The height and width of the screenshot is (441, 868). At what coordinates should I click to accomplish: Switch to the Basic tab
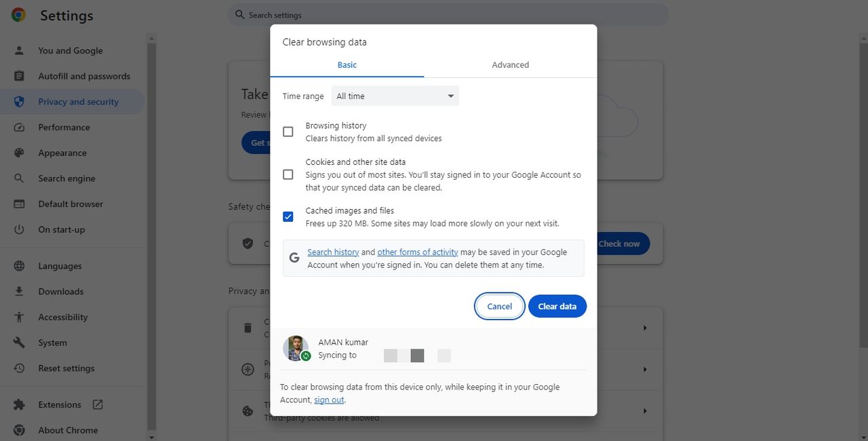(x=347, y=65)
